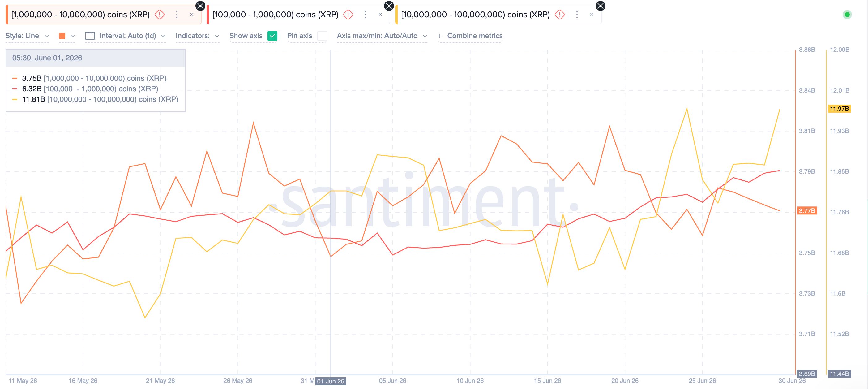Open three-dot menu of 1,000,000 - 10,000,000 metric
The height and width of the screenshot is (389, 868).
tap(177, 15)
